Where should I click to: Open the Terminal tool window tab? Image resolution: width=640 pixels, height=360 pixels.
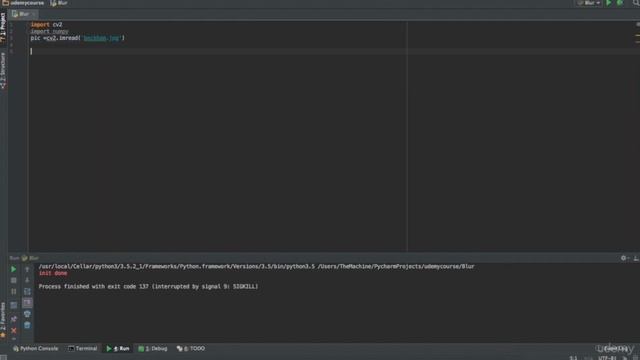83,349
